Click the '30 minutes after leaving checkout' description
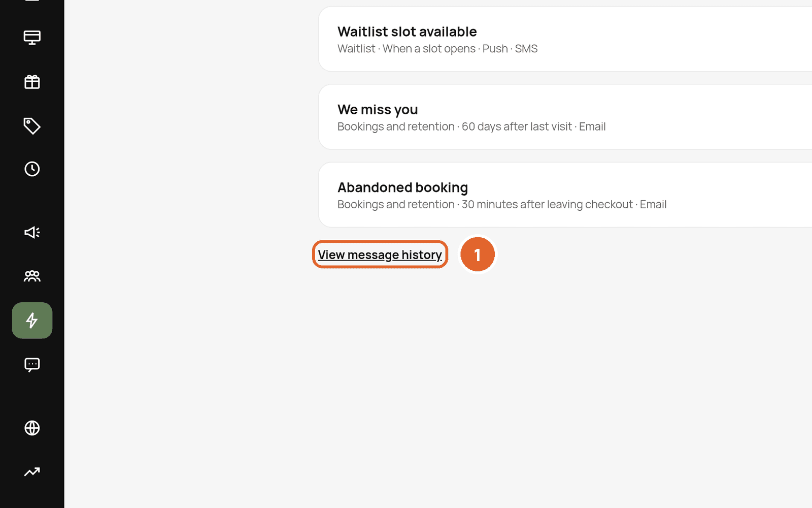 point(547,204)
